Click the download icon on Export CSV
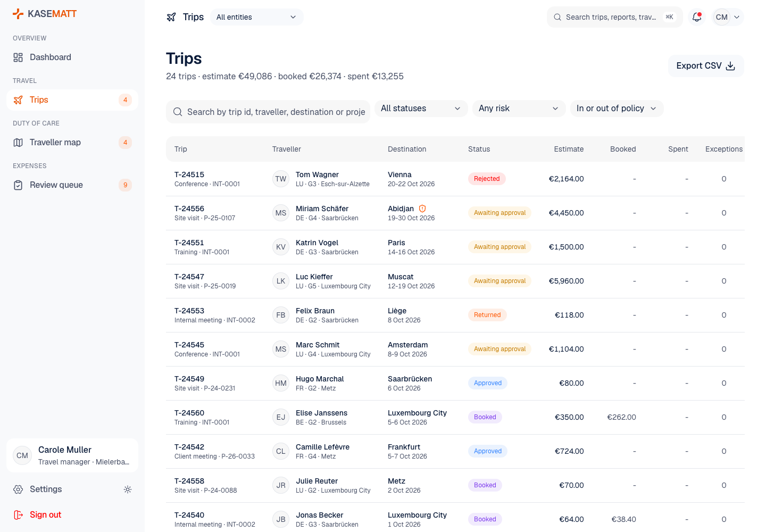 pyautogui.click(x=730, y=66)
